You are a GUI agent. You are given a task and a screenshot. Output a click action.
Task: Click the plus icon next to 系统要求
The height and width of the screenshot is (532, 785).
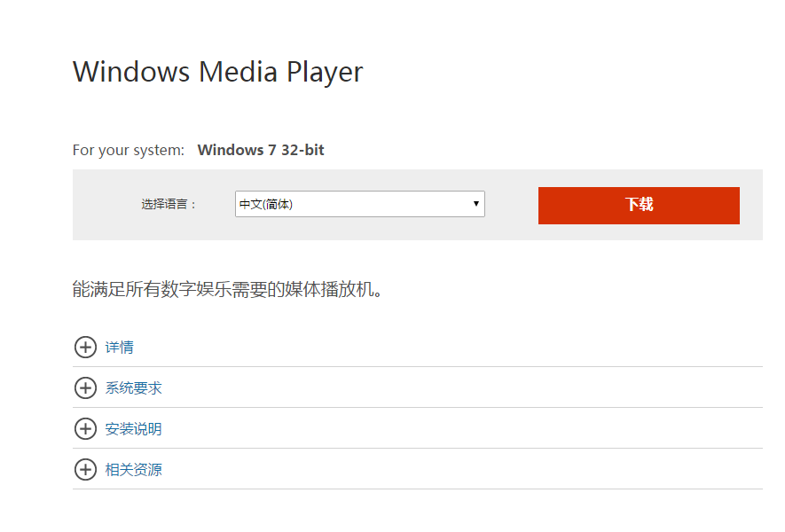tap(86, 387)
